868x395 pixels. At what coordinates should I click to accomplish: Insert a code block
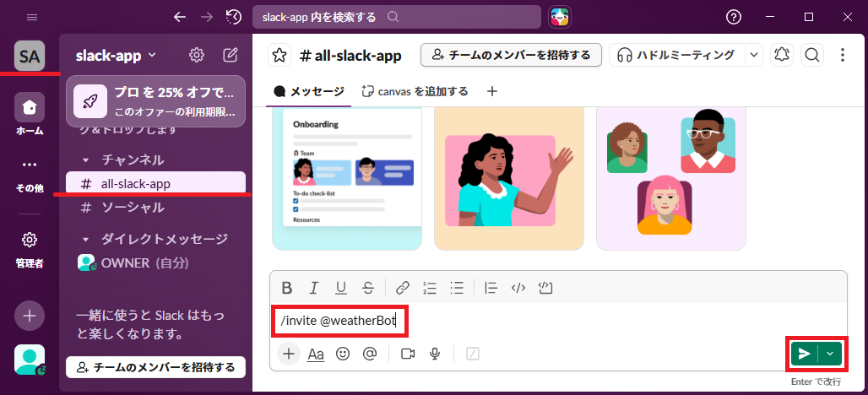(545, 288)
